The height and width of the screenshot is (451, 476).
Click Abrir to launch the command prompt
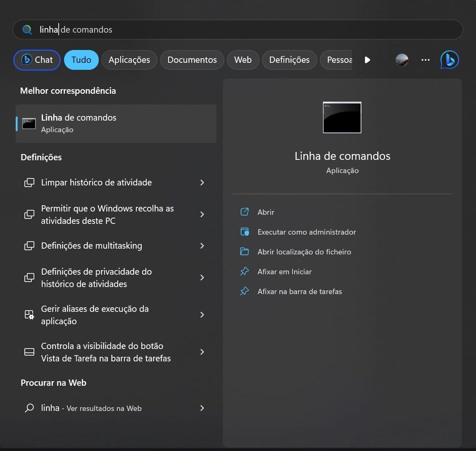click(266, 212)
